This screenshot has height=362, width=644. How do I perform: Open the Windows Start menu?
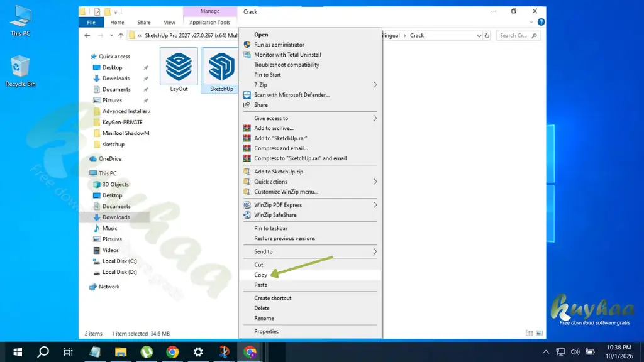coord(17,352)
